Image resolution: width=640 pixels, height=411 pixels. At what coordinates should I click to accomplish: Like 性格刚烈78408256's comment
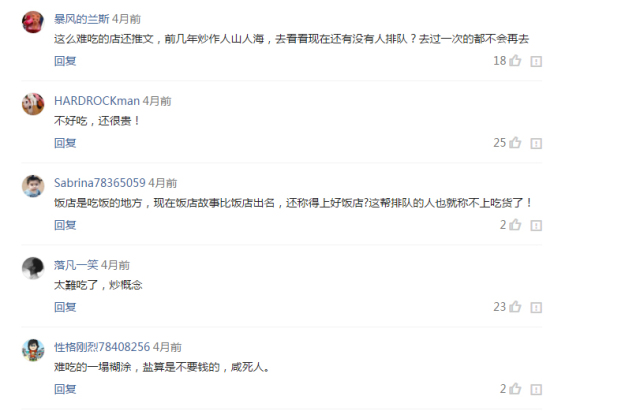pyautogui.click(x=515, y=389)
